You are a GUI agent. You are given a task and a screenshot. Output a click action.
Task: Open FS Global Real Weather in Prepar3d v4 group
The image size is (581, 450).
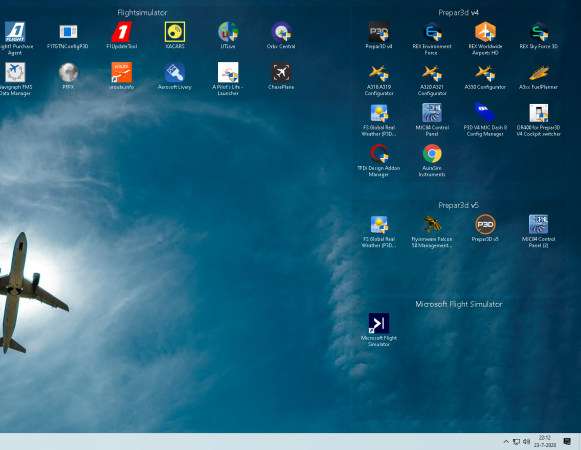tap(379, 113)
